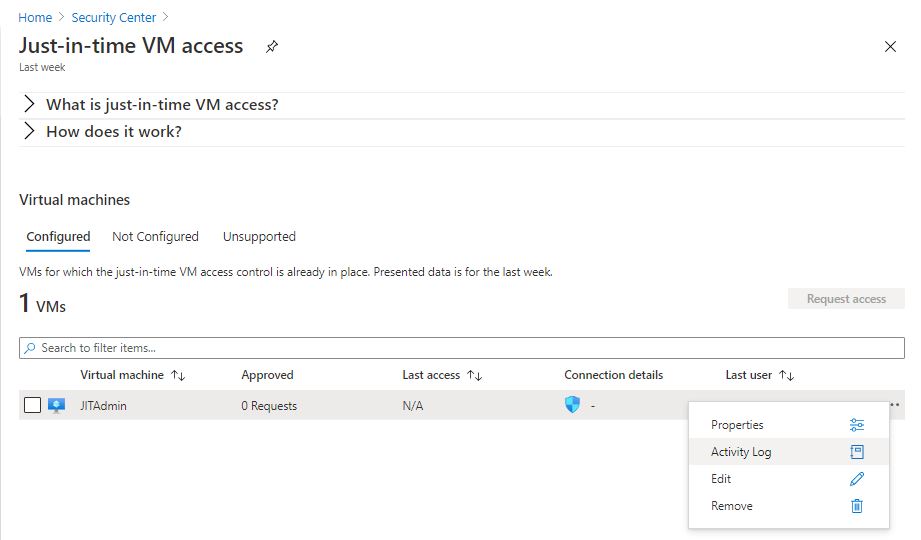The height and width of the screenshot is (540, 921).
Task: Close the Just-in-time VM access blade
Action: click(890, 46)
